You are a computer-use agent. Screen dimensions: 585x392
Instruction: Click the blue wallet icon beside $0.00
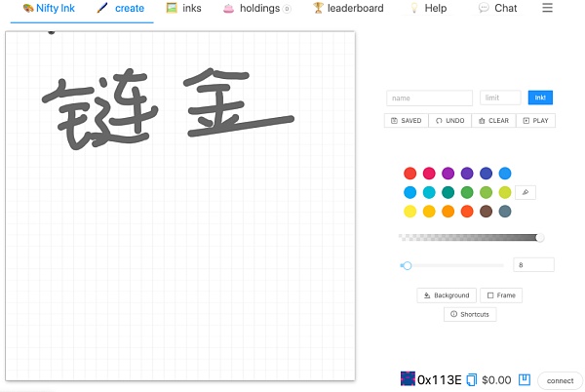524,379
